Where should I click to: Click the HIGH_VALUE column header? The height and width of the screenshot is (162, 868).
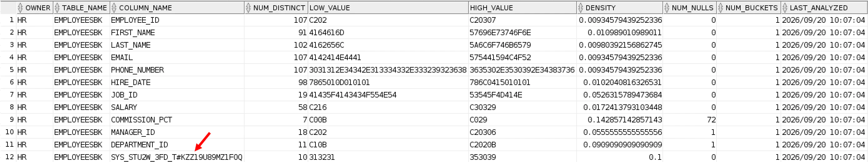pyautogui.click(x=522, y=8)
